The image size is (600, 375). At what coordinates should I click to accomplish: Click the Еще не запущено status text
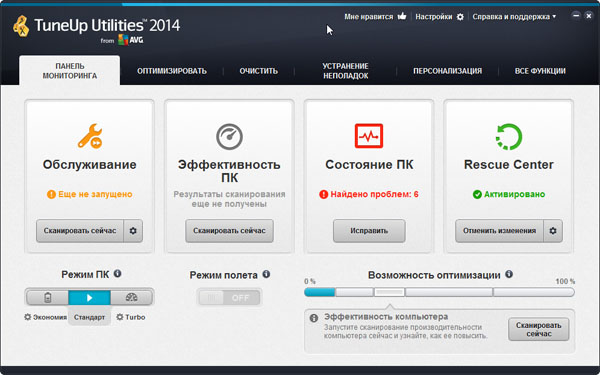click(x=95, y=194)
